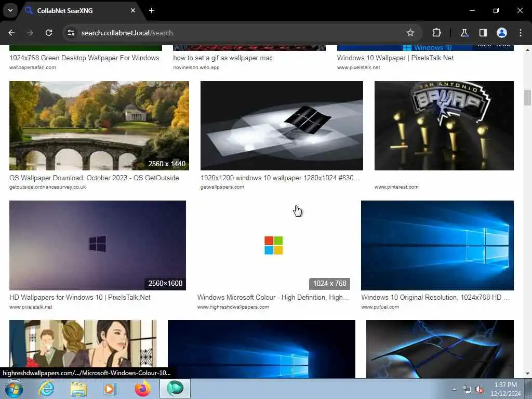Click the scrollbar down arrow
This screenshot has height=399, width=532.
527,374
